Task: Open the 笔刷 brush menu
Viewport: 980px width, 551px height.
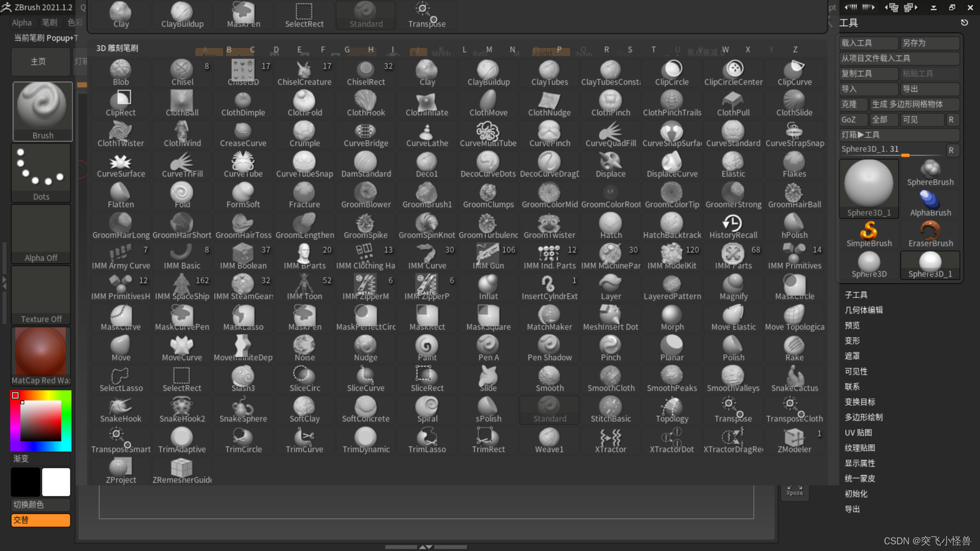Action: coord(50,22)
